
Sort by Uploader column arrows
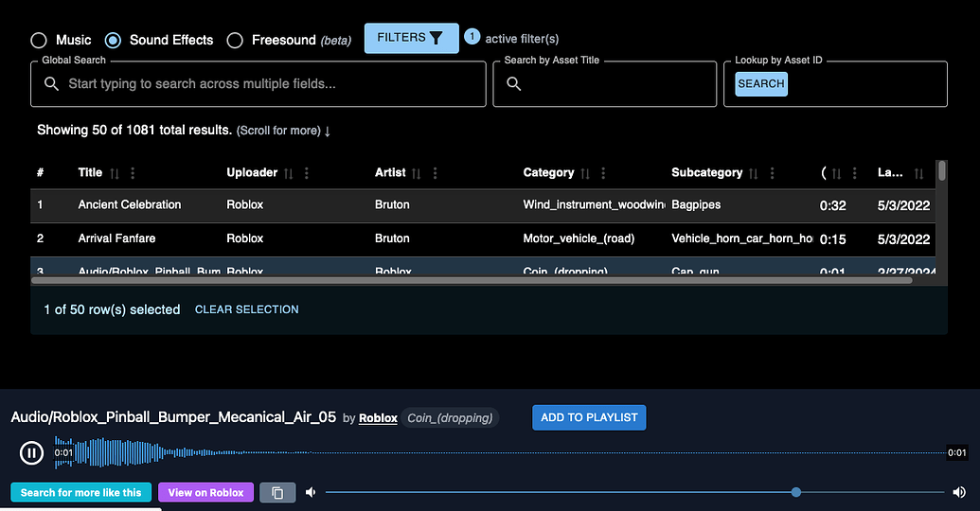288,173
